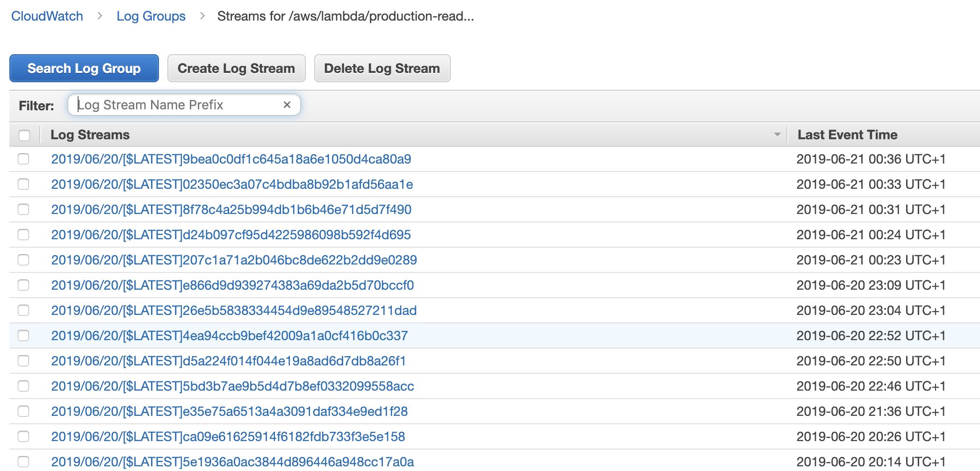Viewport: 980px width, 471px height.
Task: Select checkbox for stream ending e35e75a6513a4a3091daf334e9ed1f28
Action: click(x=23, y=411)
